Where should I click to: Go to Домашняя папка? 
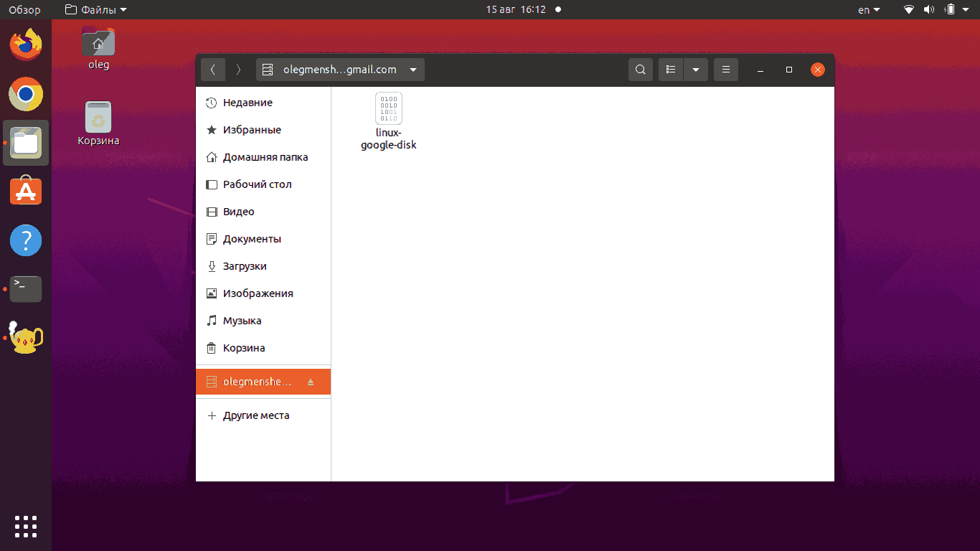(x=265, y=157)
